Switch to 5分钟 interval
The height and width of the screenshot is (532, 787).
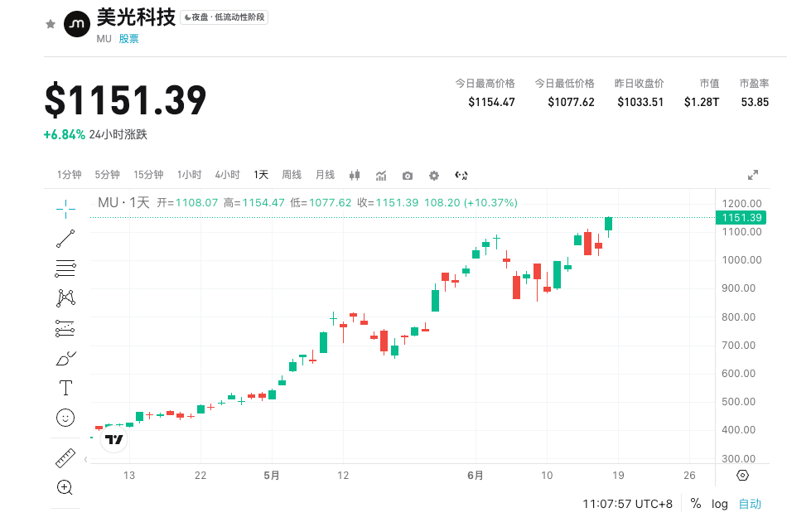click(108, 175)
